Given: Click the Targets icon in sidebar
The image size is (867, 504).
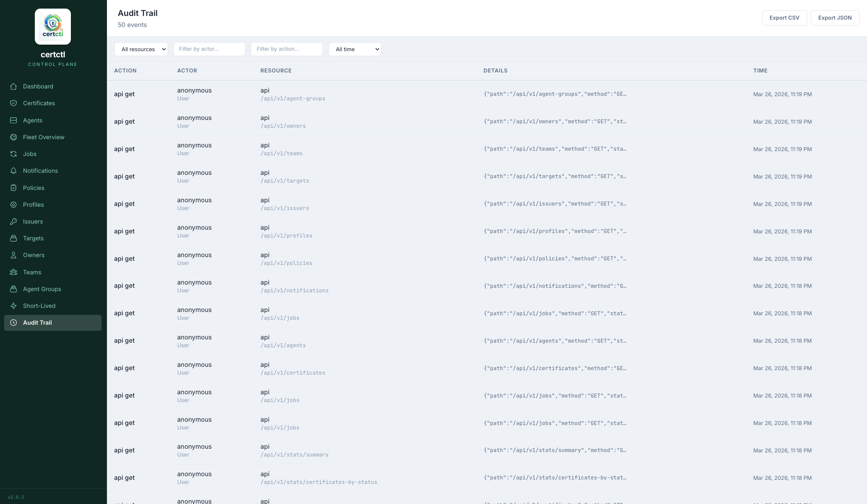Looking at the screenshot, I should (14, 238).
